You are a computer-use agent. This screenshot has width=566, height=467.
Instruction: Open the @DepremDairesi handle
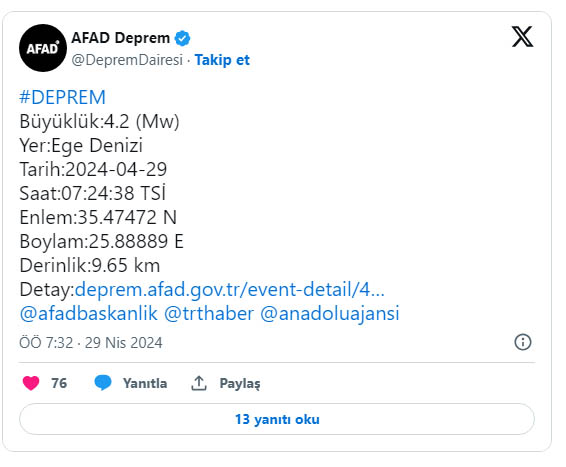(x=127, y=60)
